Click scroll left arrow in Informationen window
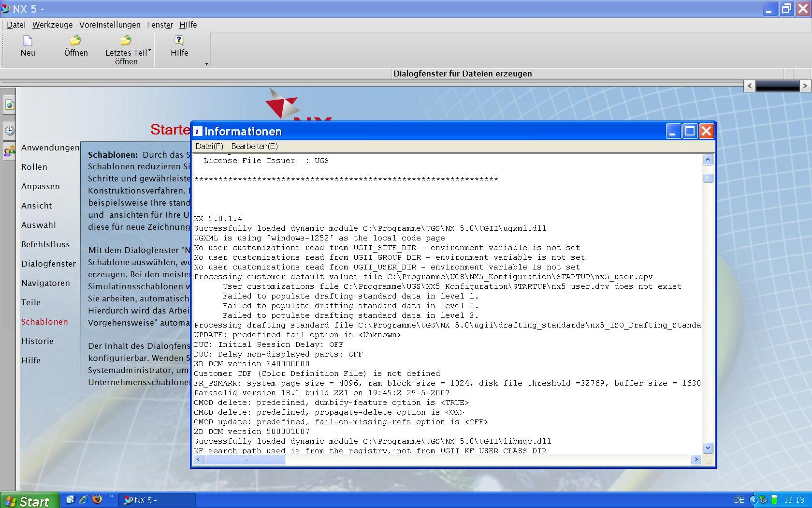The image size is (812, 508). click(x=198, y=460)
